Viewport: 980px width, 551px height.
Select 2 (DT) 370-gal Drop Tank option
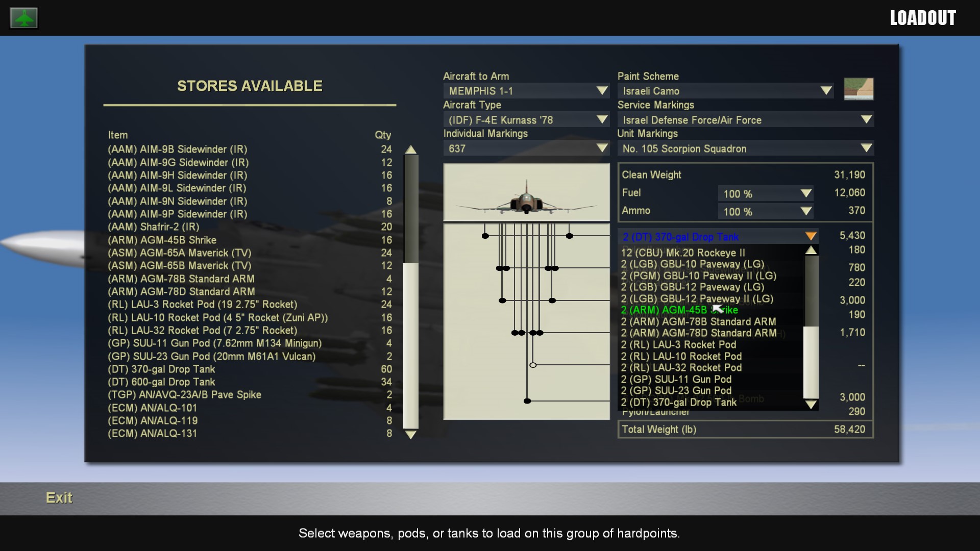pos(679,403)
